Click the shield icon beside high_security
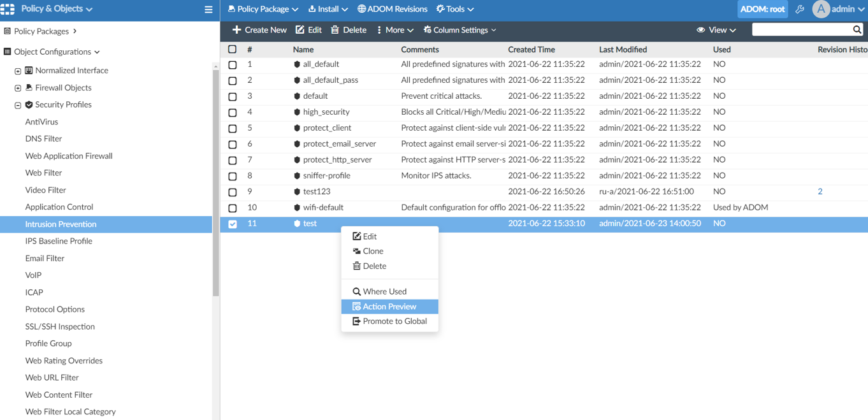This screenshot has height=420, width=868. point(297,112)
